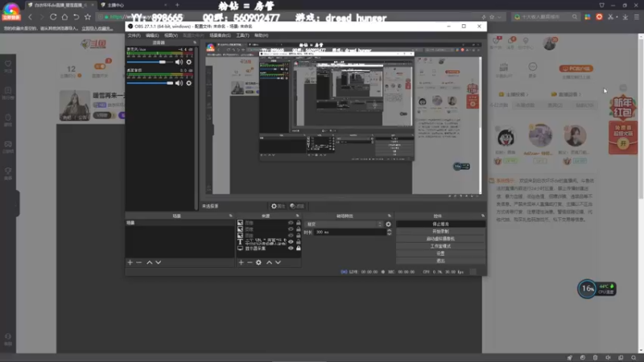The width and height of the screenshot is (644, 362).
Task: Click the source Filters button
Action: pos(297,206)
